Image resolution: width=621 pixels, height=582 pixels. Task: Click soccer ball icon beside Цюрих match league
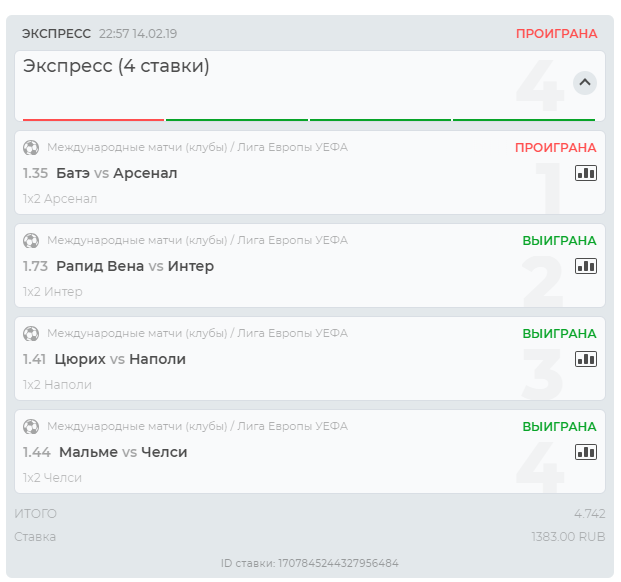click(31, 333)
